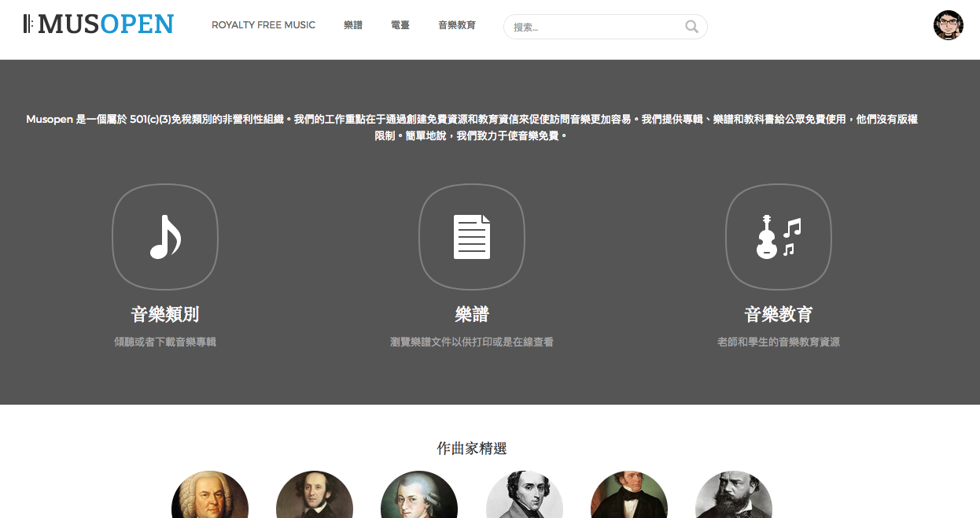The height and width of the screenshot is (518, 980).
Task: Select the first composer portrait with white wig
Action: pyautogui.click(x=210, y=494)
